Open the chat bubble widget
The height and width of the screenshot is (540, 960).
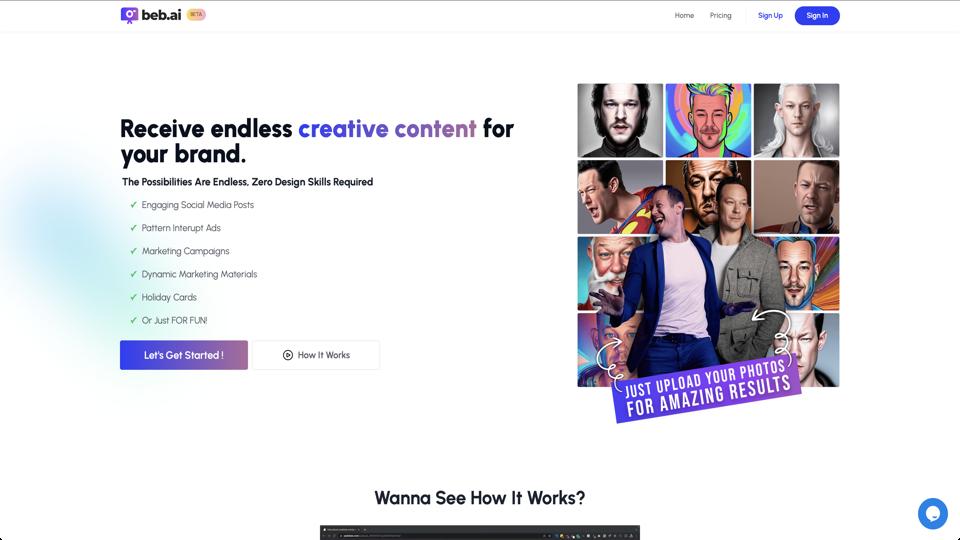tap(932, 513)
